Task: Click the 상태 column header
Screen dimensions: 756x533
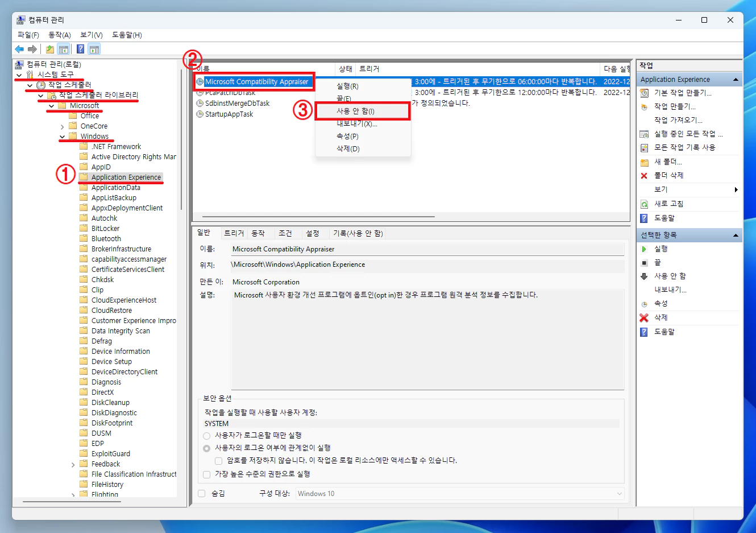Action: pyautogui.click(x=346, y=69)
